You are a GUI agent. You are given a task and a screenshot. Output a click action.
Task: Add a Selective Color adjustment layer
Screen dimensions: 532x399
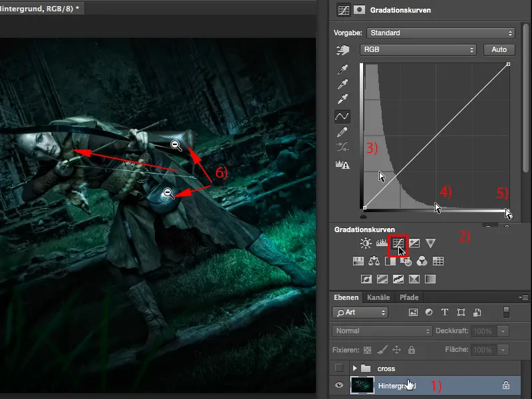(414, 279)
